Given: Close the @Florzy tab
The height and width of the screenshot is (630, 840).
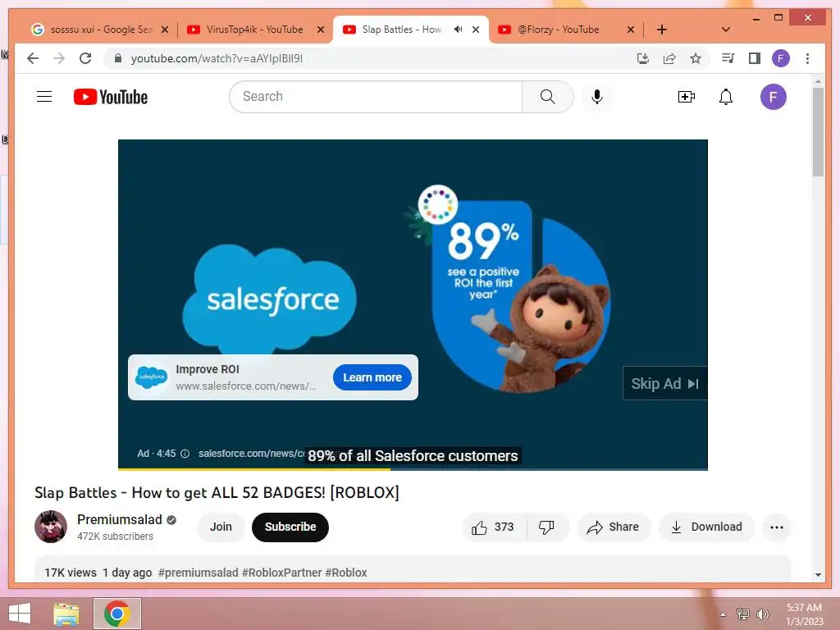Looking at the screenshot, I should pyautogui.click(x=631, y=30).
